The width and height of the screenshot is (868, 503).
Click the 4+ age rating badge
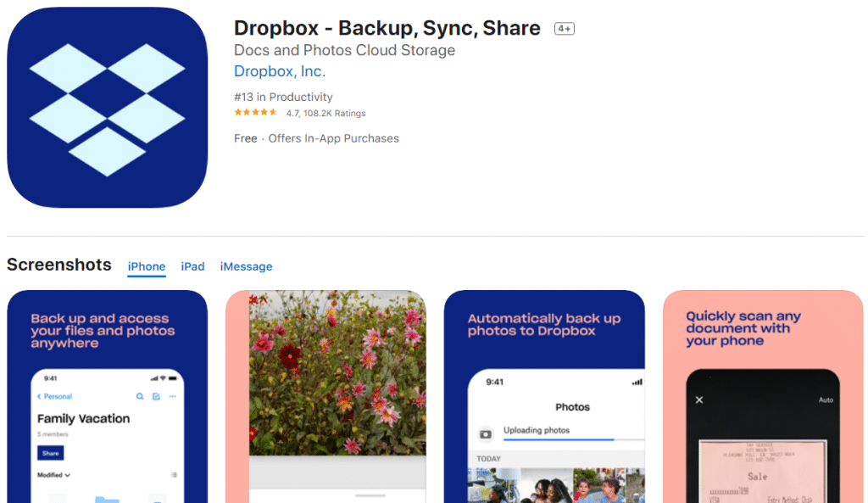[x=564, y=29]
